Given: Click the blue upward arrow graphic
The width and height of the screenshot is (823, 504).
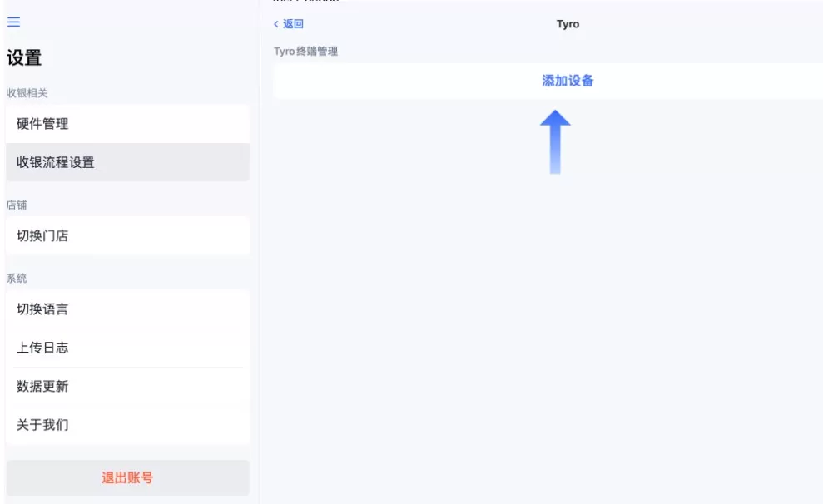Looking at the screenshot, I should [x=556, y=141].
